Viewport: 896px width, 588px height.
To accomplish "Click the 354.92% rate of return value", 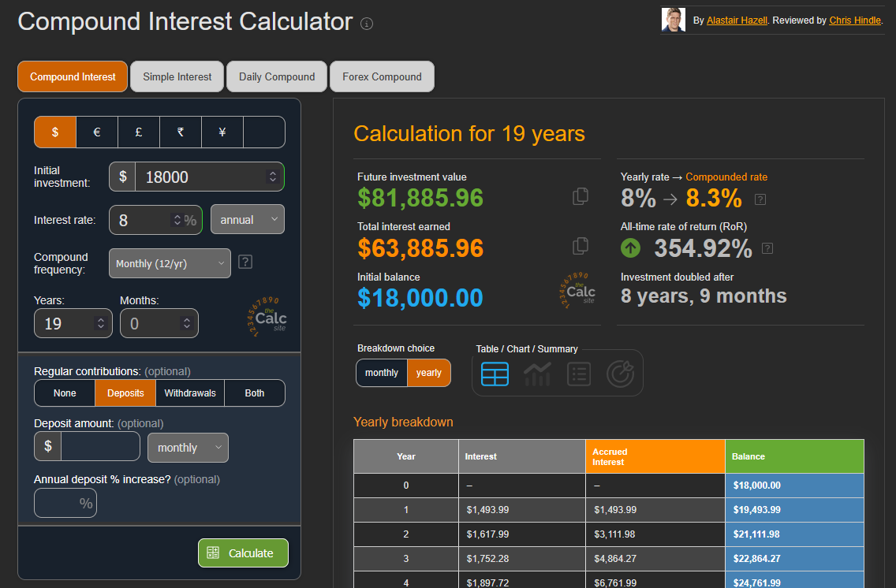I will coord(703,248).
